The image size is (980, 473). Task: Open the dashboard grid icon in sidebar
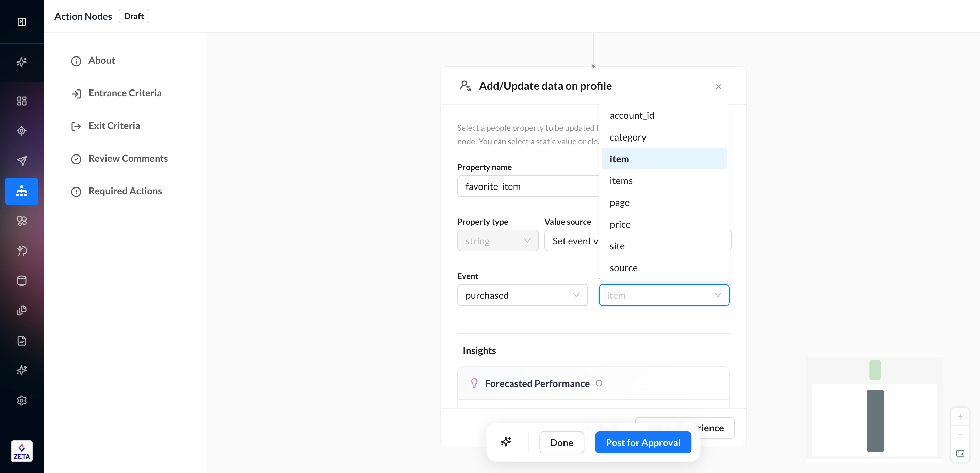pos(22,101)
